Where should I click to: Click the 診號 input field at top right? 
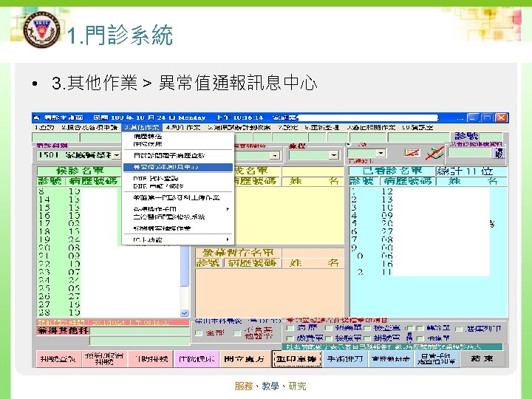click(491, 137)
